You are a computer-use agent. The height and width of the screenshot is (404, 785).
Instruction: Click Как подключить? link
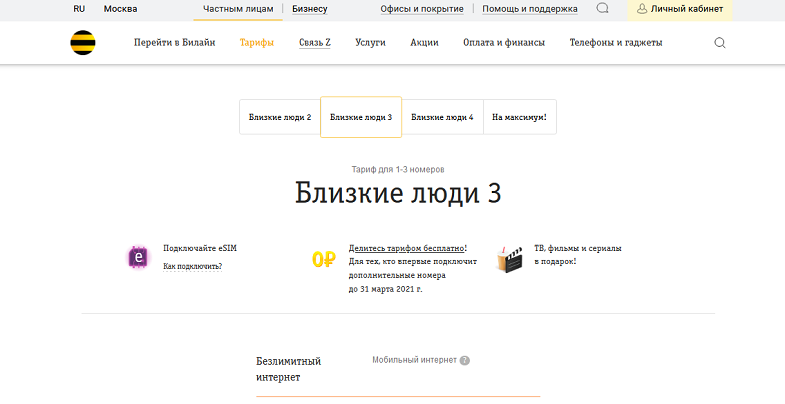(x=192, y=266)
